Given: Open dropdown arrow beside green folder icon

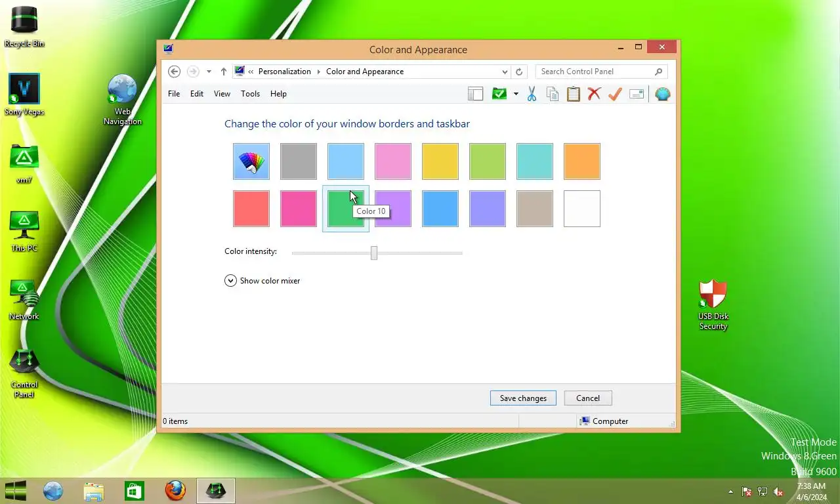Looking at the screenshot, I should (x=516, y=94).
